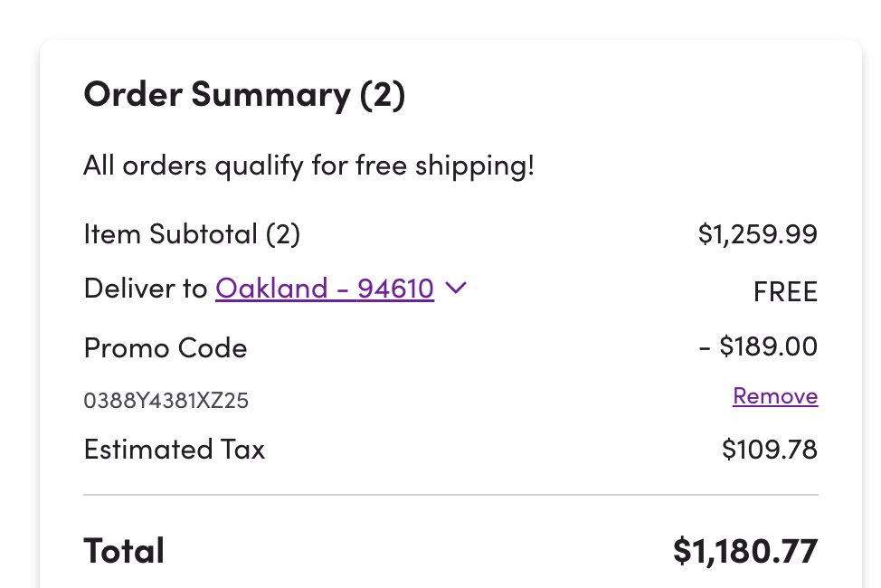Expand the delivery location chevron arrow
Viewport: 881px width, 588px height.
pyautogui.click(x=456, y=288)
